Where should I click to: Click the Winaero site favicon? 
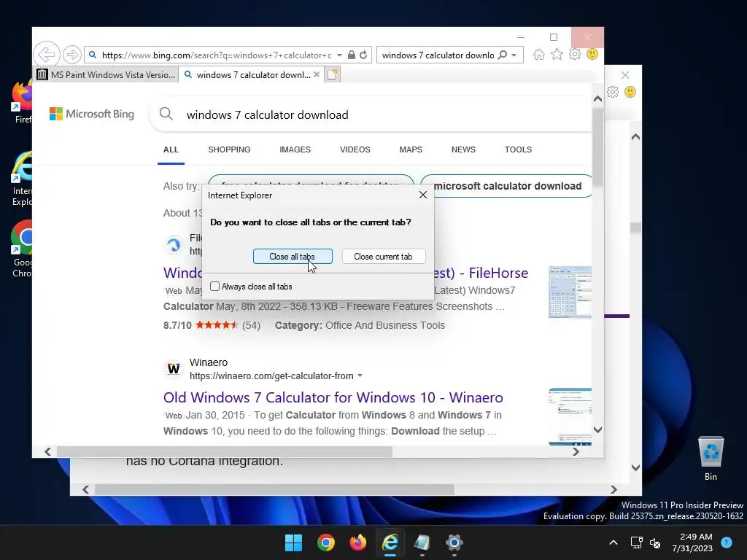tap(174, 369)
